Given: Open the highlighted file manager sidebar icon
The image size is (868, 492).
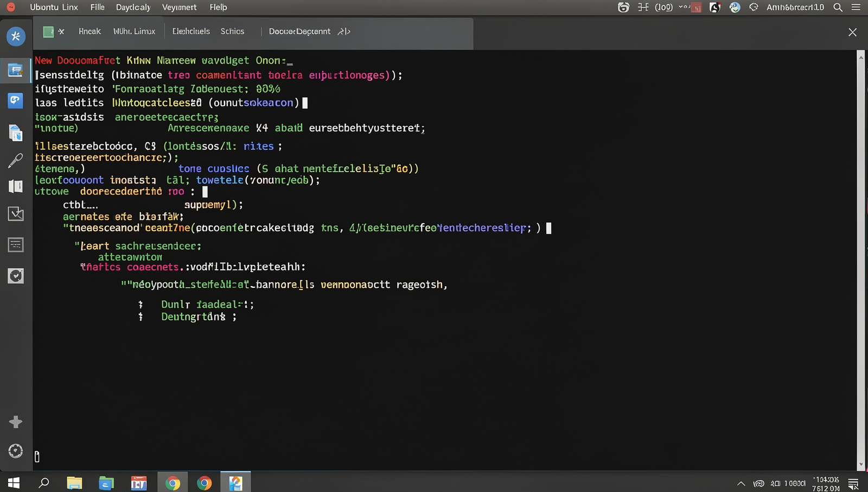Looking at the screenshot, I should coord(15,70).
